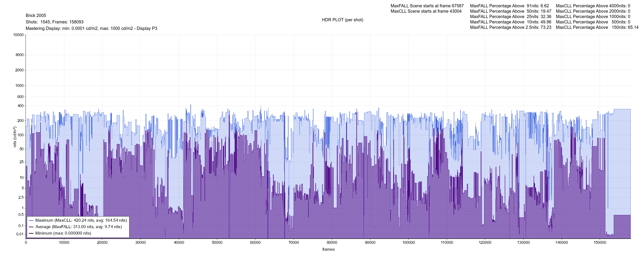Click the y-axis tick label "1000"
644x258 pixels.
pyautogui.click(x=20, y=86)
